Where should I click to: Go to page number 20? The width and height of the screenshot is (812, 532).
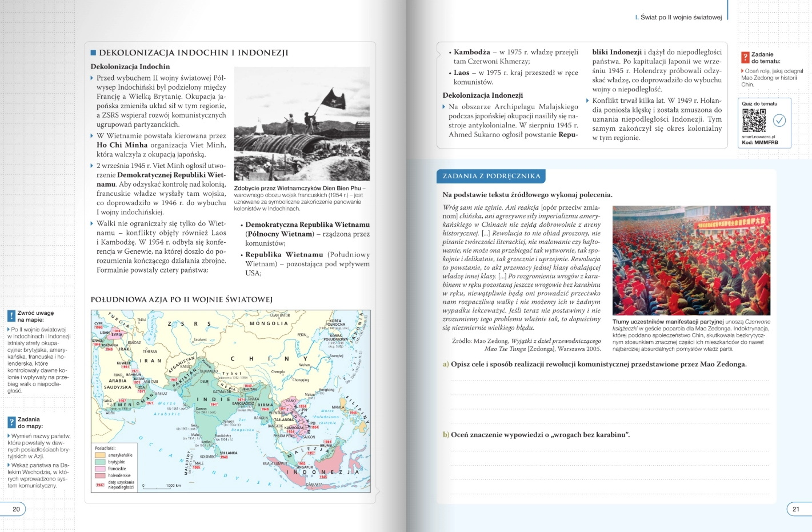coord(16,509)
